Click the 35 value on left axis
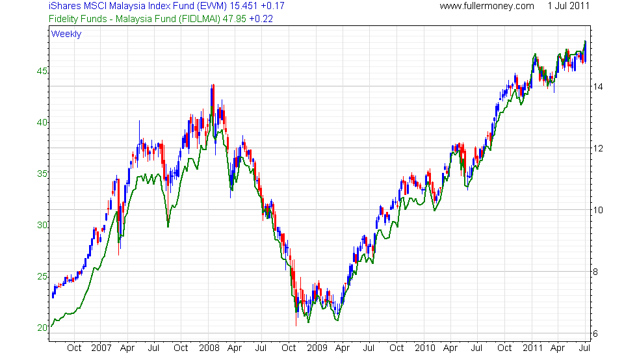The image size is (624, 364). click(42, 174)
